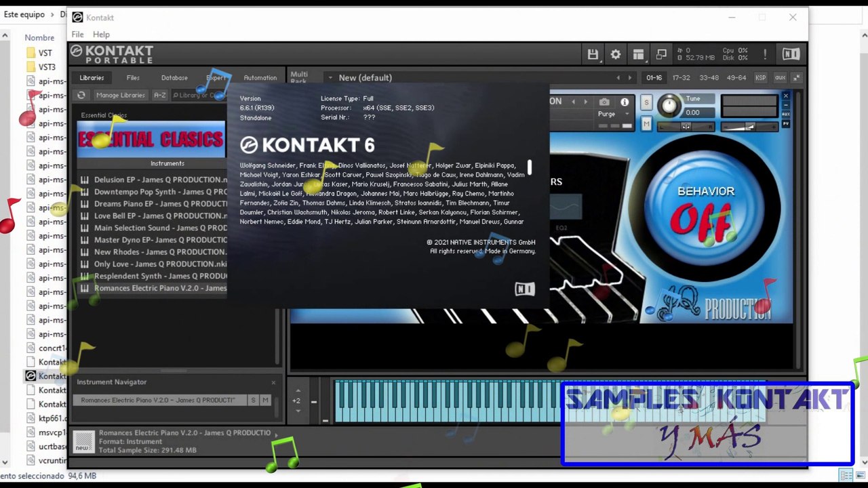The height and width of the screenshot is (488, 868).
Task: Open Multi Rack preset dropdown arrow
Action: [x=330, y=78]
